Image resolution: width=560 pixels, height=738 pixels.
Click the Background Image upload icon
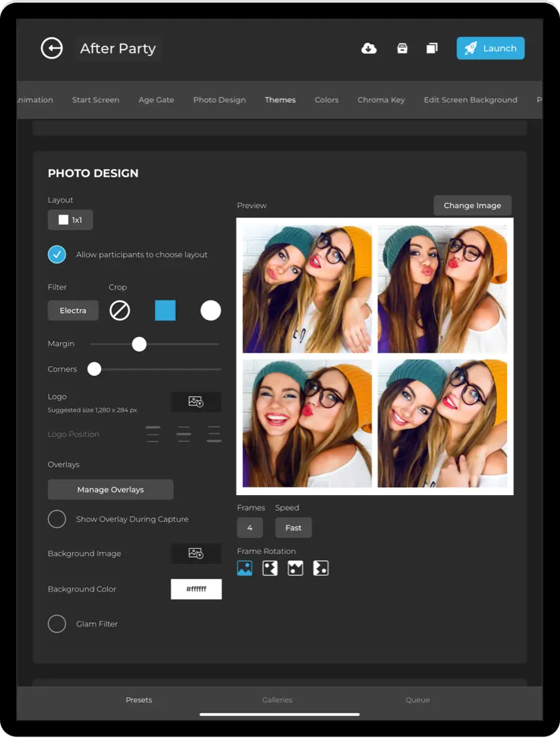196,553
